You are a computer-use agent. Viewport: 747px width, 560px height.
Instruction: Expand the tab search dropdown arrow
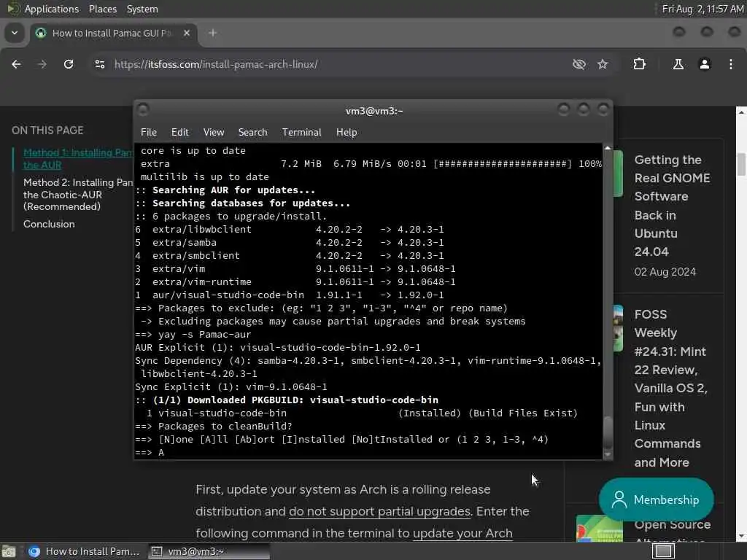(x=15, y=33)
